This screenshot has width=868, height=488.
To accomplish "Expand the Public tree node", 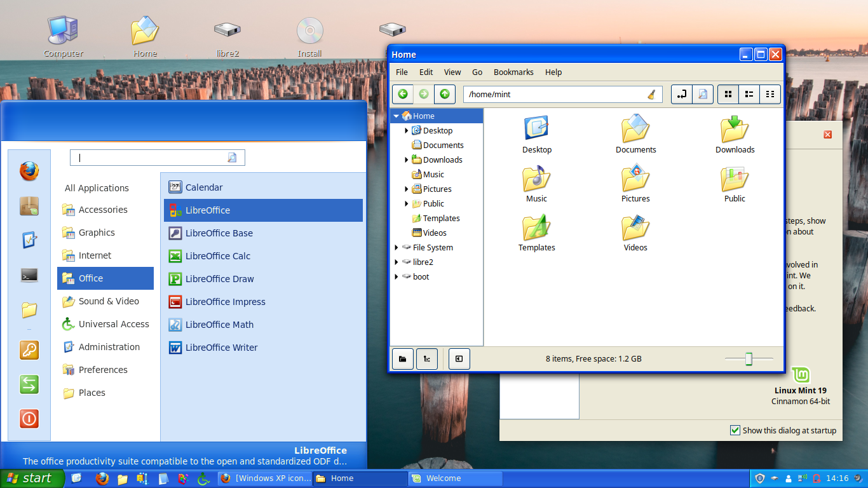I will (x=407, y=203).
